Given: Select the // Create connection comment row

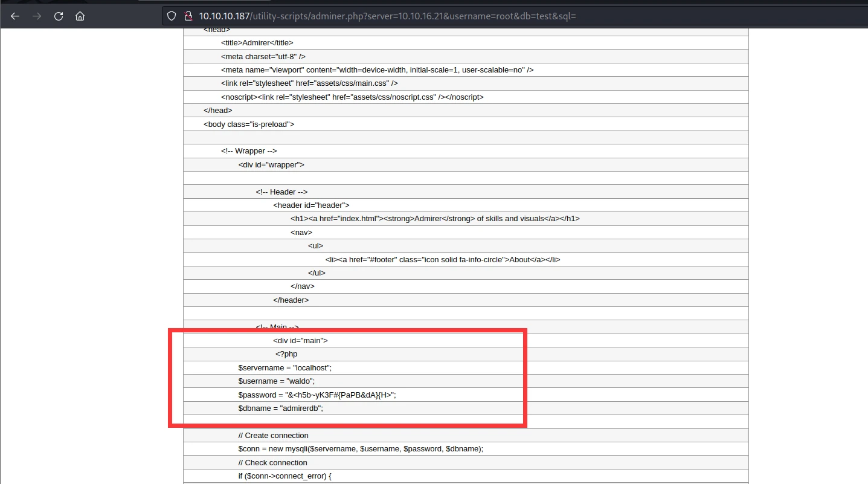Looking at the screenshot, I should click(466, 435).
